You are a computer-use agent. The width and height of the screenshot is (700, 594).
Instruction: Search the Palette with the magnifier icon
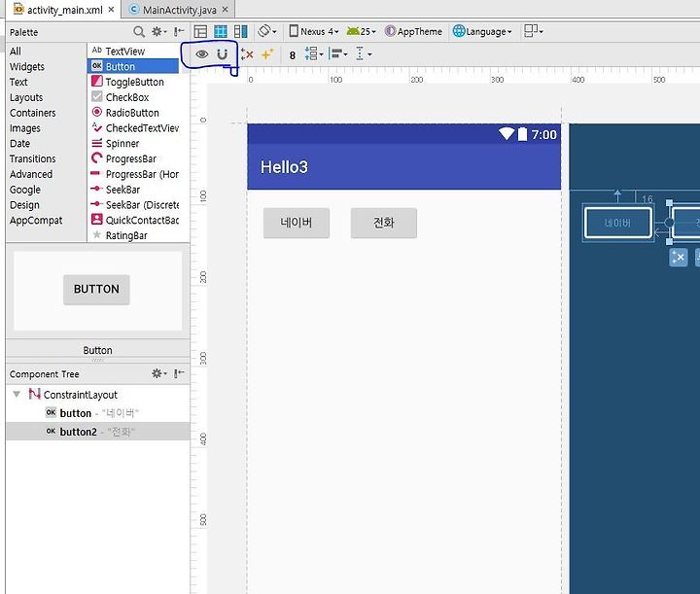pyautogui.click(x=139, y=32)
